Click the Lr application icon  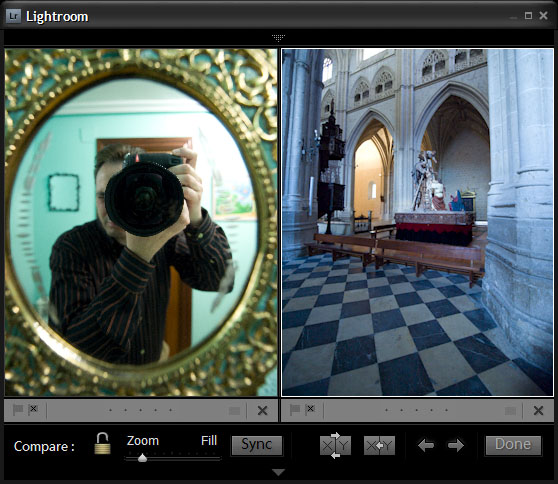coord(14,16)
